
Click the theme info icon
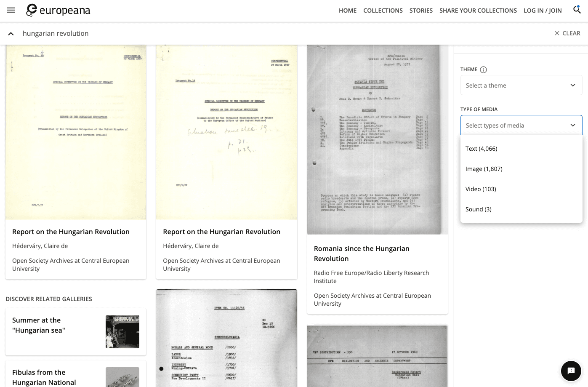click(483, 70)
